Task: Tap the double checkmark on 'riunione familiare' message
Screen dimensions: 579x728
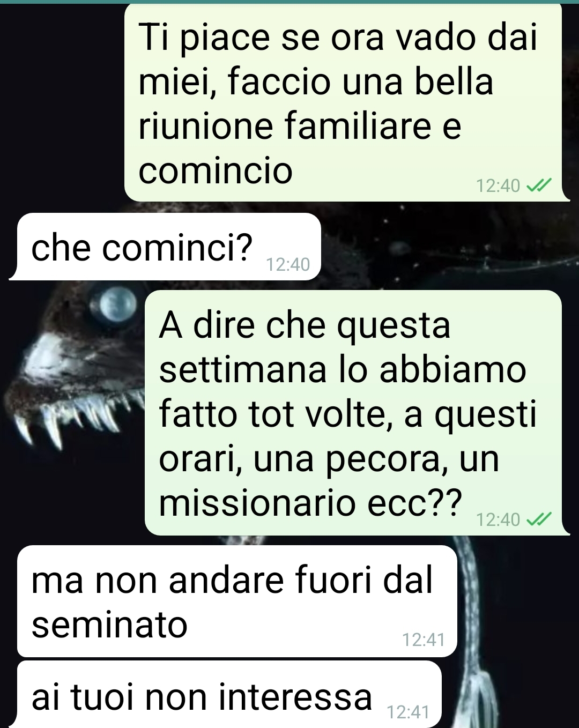Action: click(539, 185)
